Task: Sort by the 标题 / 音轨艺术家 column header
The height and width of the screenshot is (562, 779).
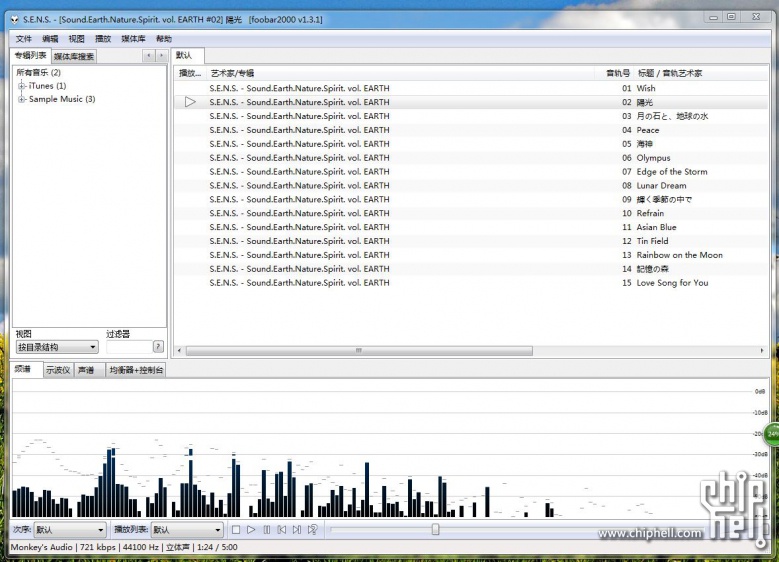Action: 701,74
